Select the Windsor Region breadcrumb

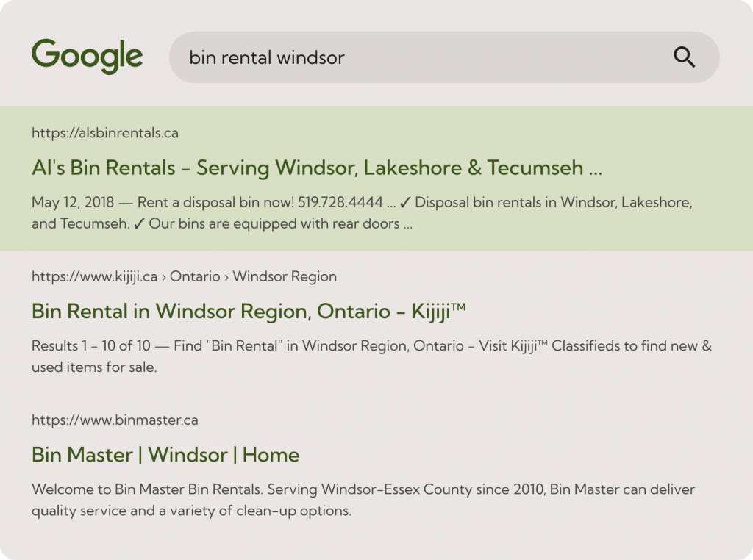pos(285,276)
